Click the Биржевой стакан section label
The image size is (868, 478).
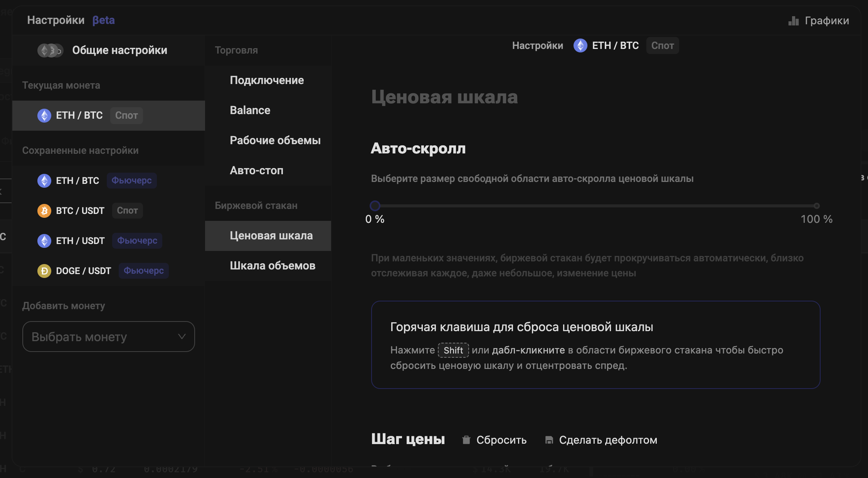256,206
